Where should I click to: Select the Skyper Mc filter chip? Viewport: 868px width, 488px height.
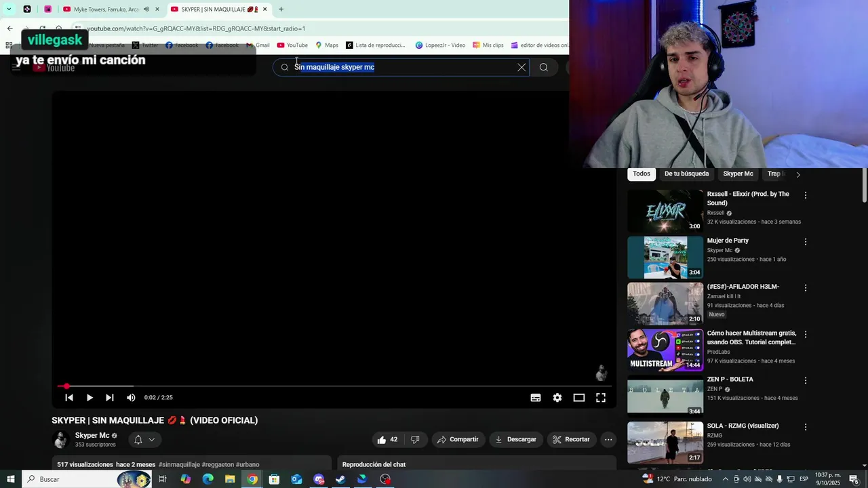click(738, 174)
